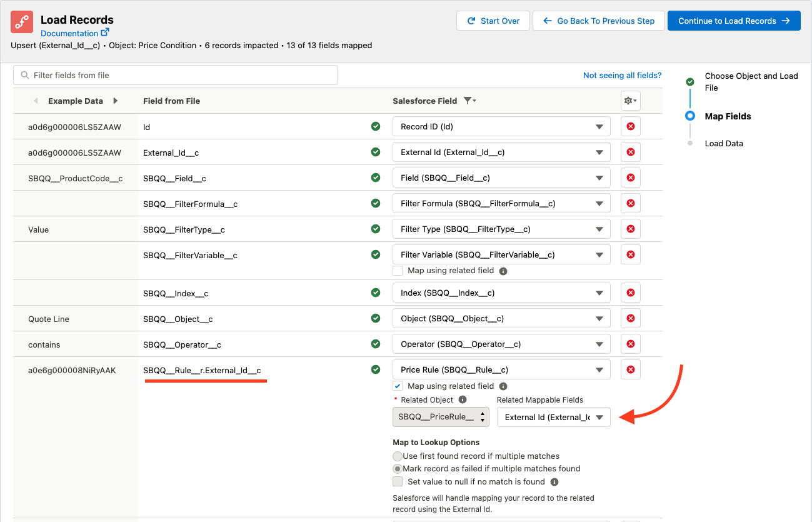
Task: Select Use first found record if multiple matches
Action: (x=398, y=456)
